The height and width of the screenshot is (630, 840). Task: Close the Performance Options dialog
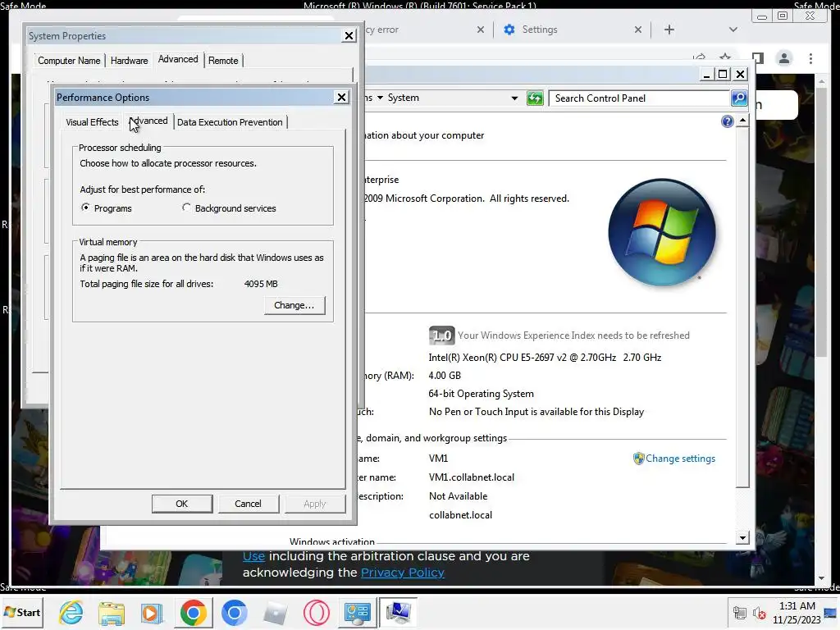[x=341, y=97]
